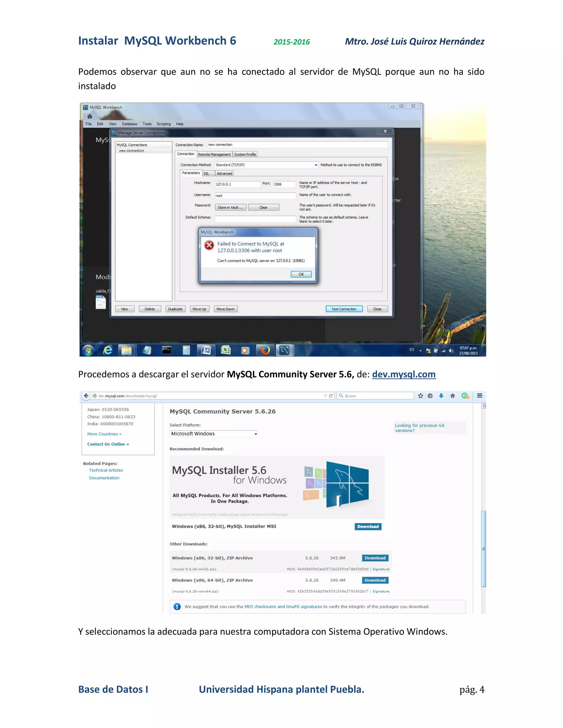
Task: Go back with the browser back arrow
Action: coord(86,396)
